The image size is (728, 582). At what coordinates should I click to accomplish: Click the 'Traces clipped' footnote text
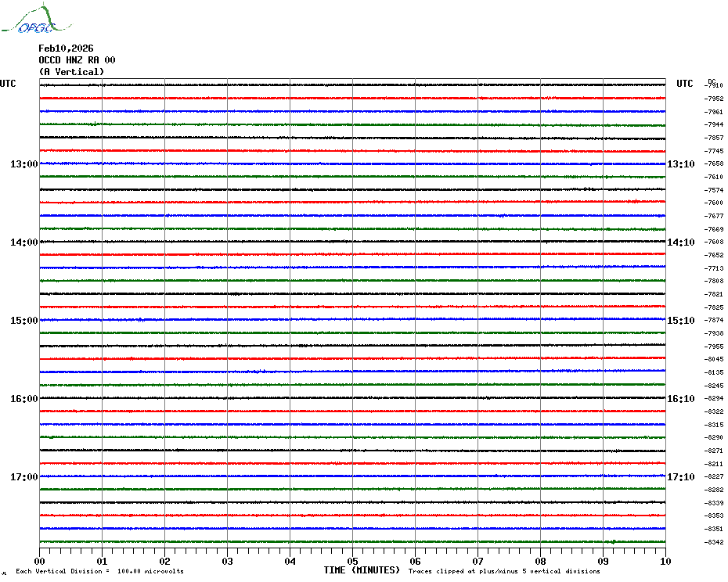[x=504, y=572]
